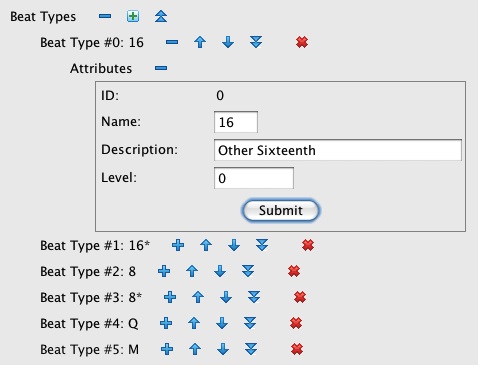
Task: Focus the Name input field
Action: pyautogui.click(x=236, y=122)
